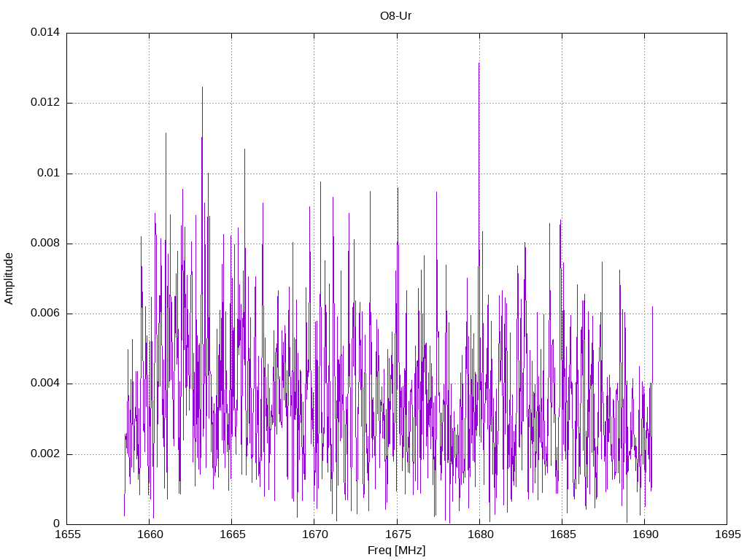Click the x-axis tick label 1660

(x=150, y=534)
